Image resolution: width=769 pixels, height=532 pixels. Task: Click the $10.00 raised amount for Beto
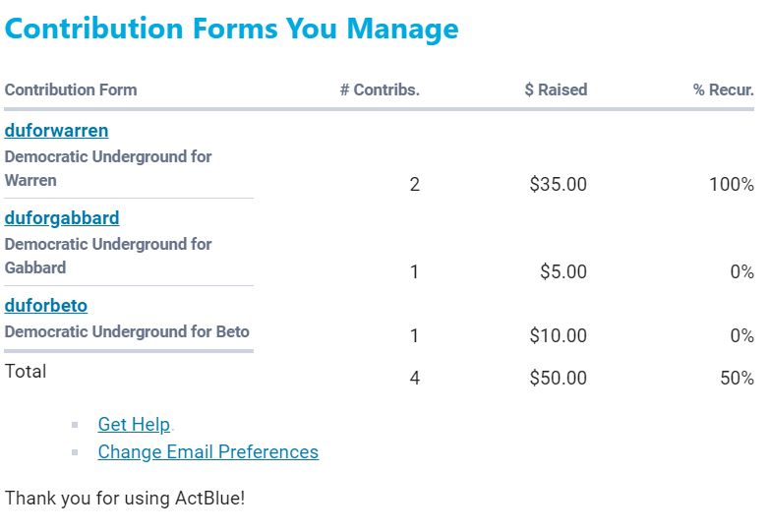(558, 336)
